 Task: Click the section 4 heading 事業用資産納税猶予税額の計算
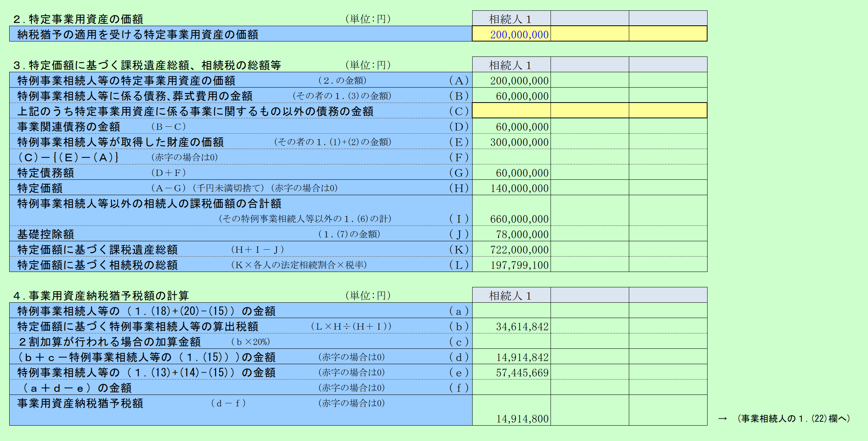click(101, 296)
